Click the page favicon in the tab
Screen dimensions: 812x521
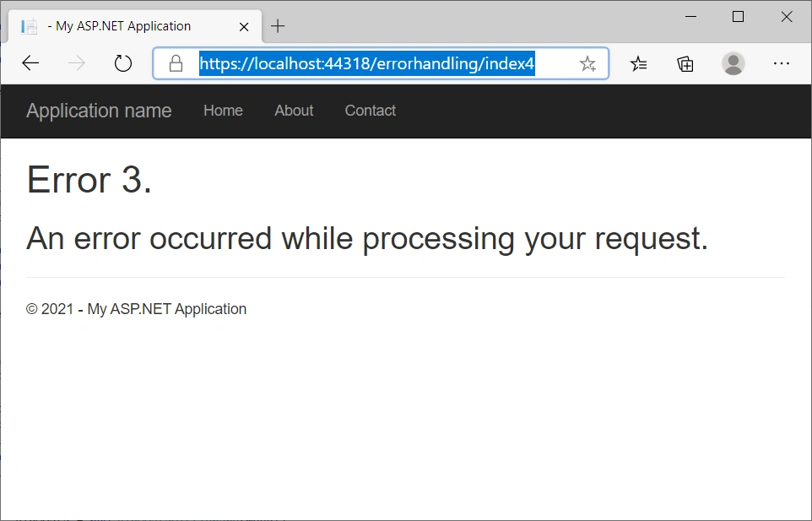coord(29,26)
